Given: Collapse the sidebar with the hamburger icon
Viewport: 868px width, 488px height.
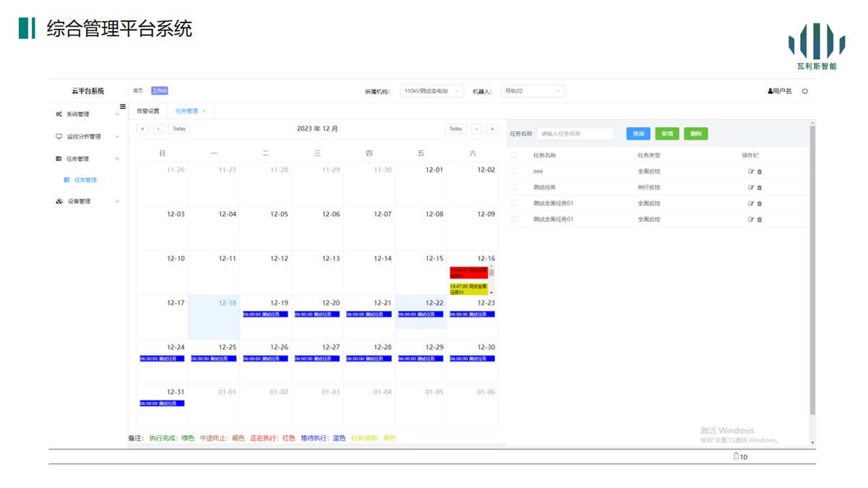Looking at the screenshot, I should tap(122, 107).
